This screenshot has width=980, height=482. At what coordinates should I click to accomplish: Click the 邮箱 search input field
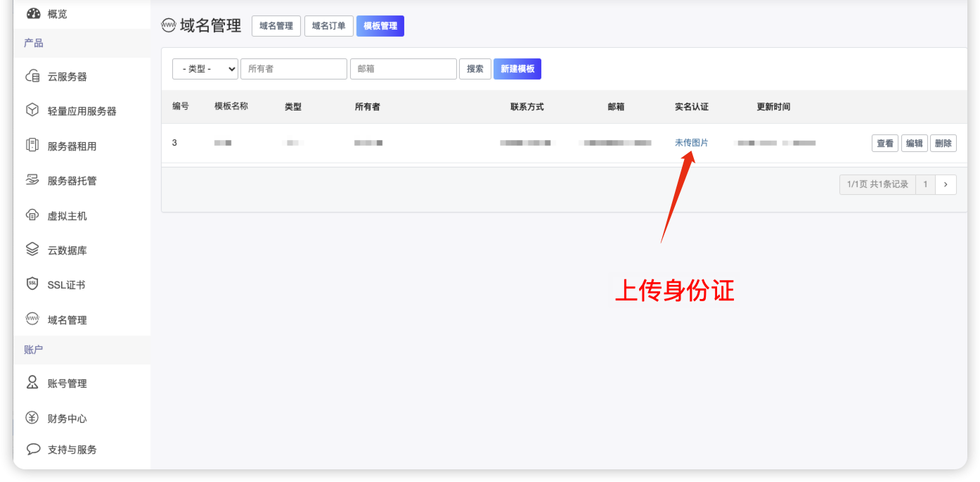[403, 69]
